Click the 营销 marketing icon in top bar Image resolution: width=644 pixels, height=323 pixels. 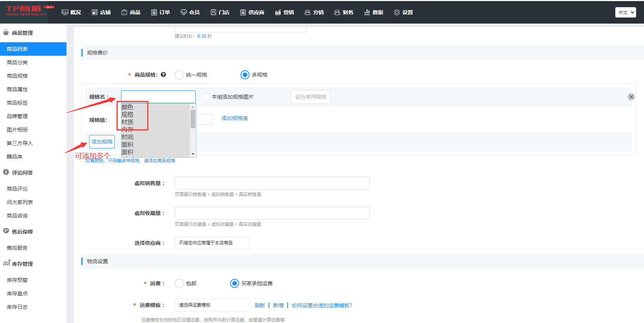coord(278,12)
